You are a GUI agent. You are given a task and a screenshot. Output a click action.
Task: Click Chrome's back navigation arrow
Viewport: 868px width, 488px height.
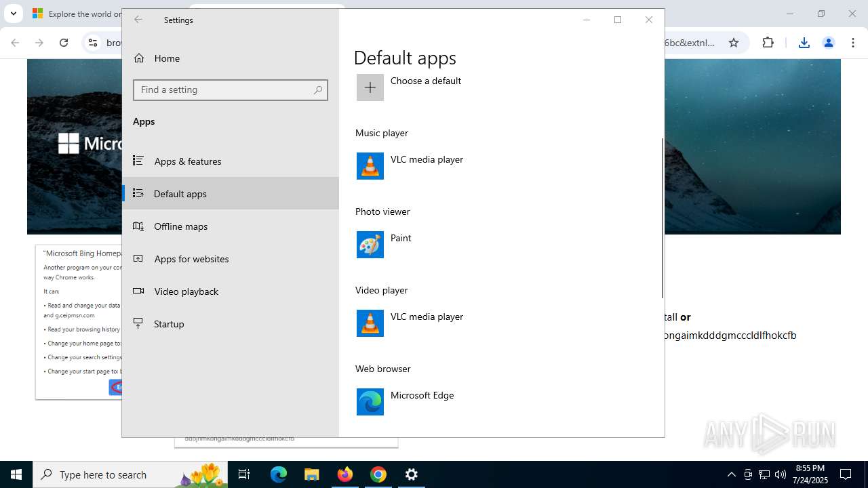(x=15, y=43)
